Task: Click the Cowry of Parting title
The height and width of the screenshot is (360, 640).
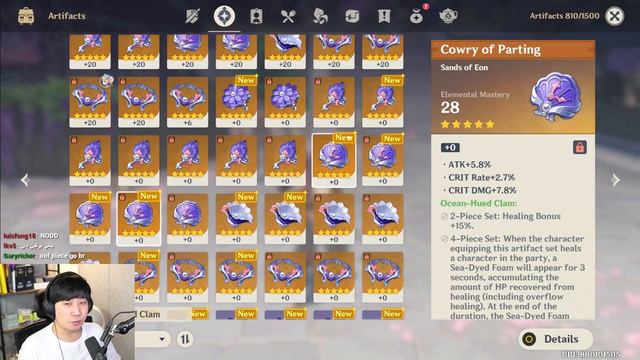Action: (490, 50)
